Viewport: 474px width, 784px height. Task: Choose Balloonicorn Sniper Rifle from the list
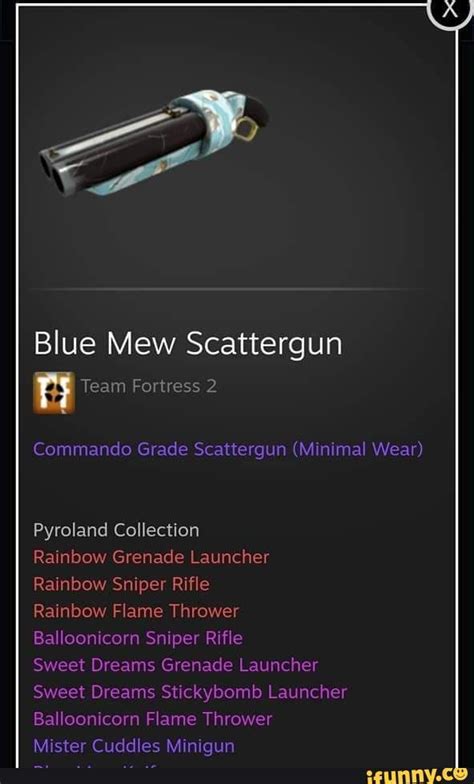[138, 638]
